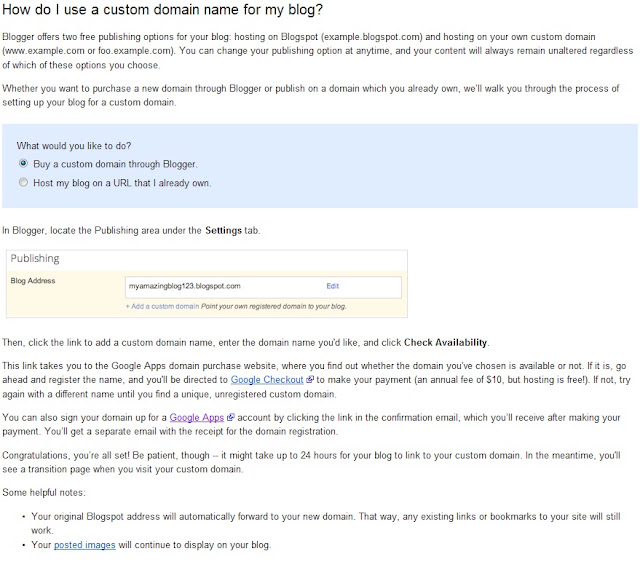Select 'Host my blog on a URL' radio
This screenshot has height=562, width=640.
click(x=23, y=182)
